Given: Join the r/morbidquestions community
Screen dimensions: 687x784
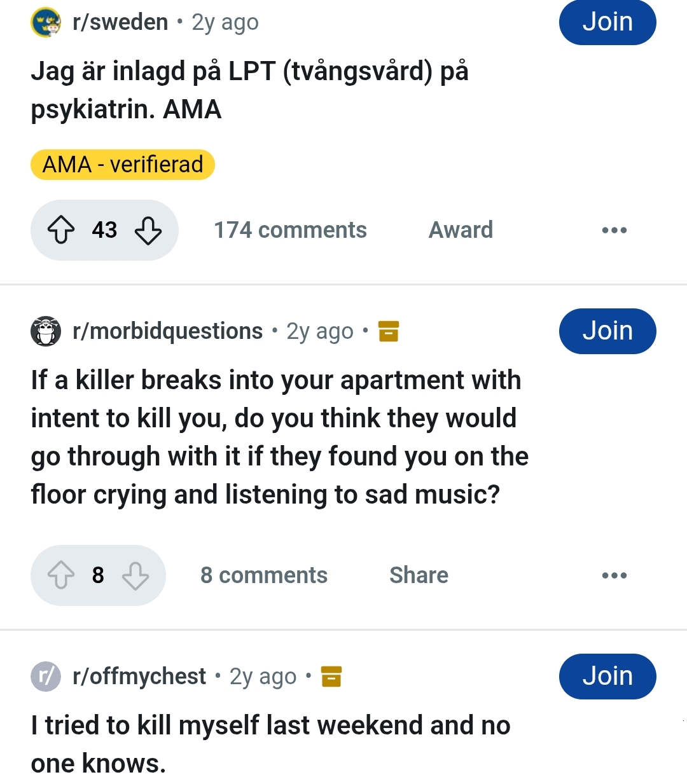Looking at the screenshot, I should [x=607, y=331].
